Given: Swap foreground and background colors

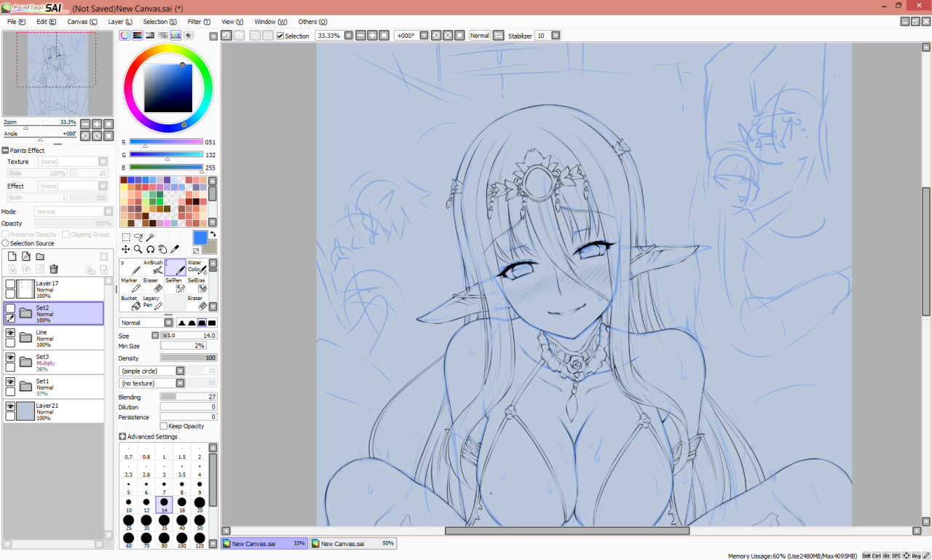Looking at the screenshot, I should pyautogui.click(x=213, y=234).
